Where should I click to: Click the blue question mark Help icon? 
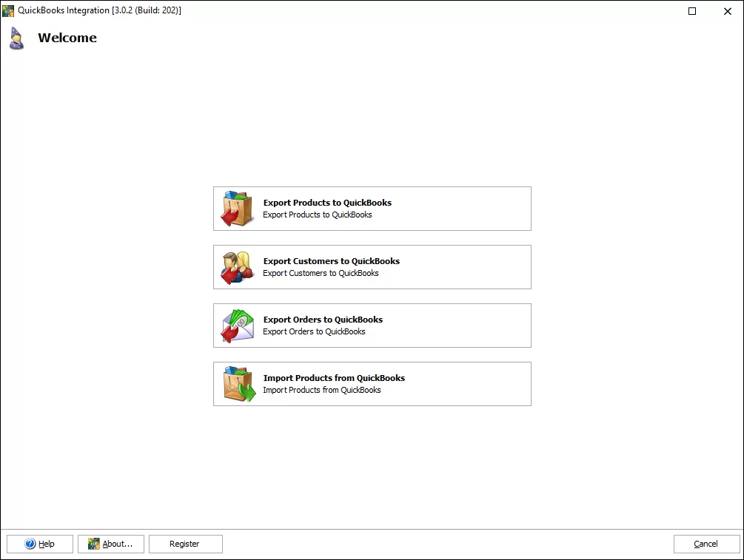coord(30,544)
